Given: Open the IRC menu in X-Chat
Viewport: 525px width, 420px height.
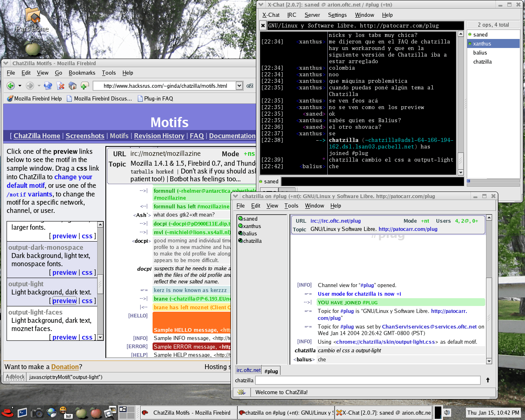Looking at the screenshot, I should coord(292,15).
